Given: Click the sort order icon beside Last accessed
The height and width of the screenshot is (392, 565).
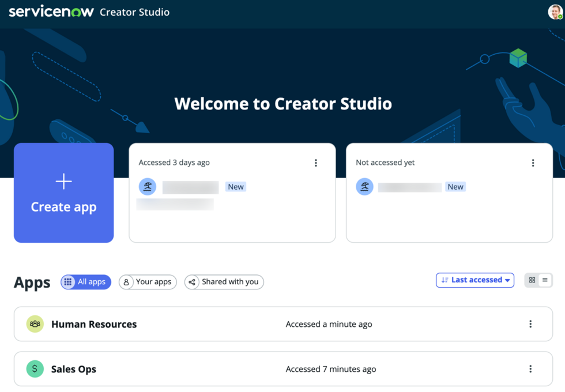Looking at the screenshot, I should coord(445,280).
